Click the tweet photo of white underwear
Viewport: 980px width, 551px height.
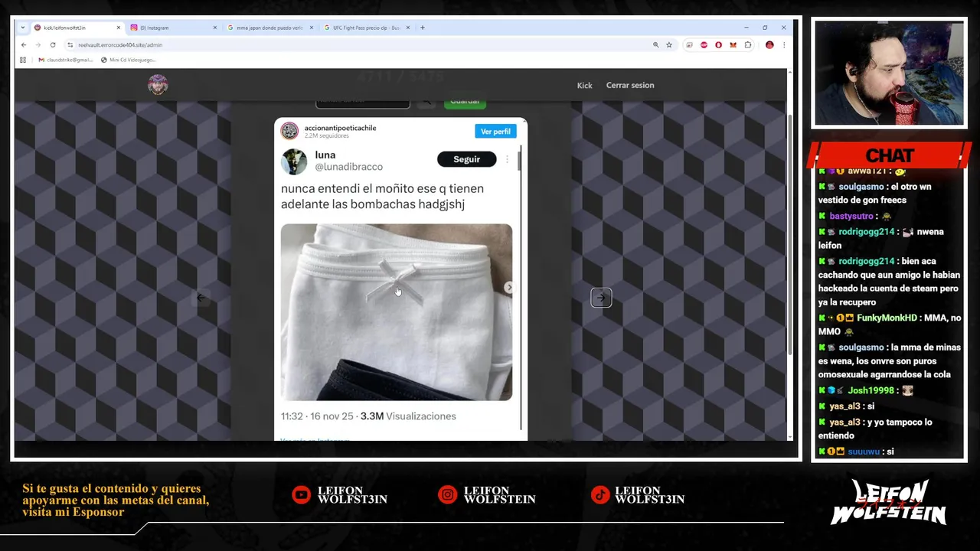[397, 312]
